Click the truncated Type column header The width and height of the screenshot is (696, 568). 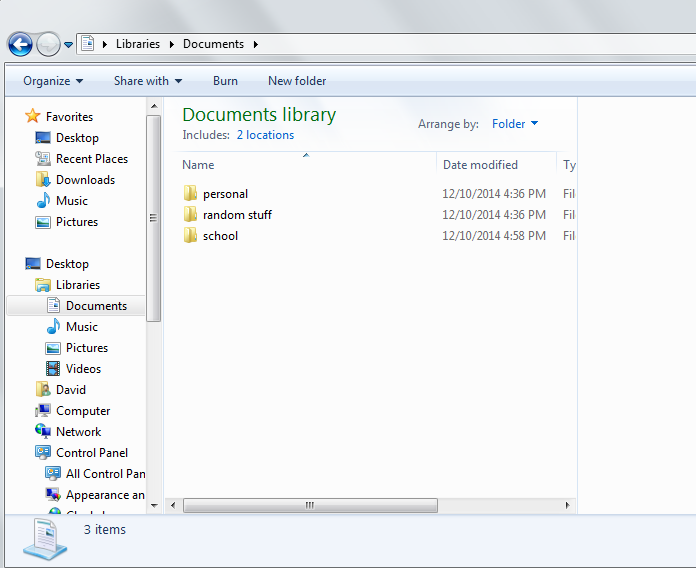point(569,166)
